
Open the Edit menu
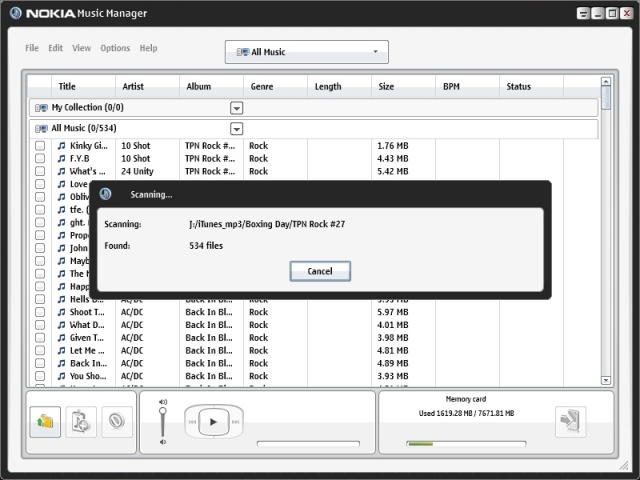[x=56, y=48]
